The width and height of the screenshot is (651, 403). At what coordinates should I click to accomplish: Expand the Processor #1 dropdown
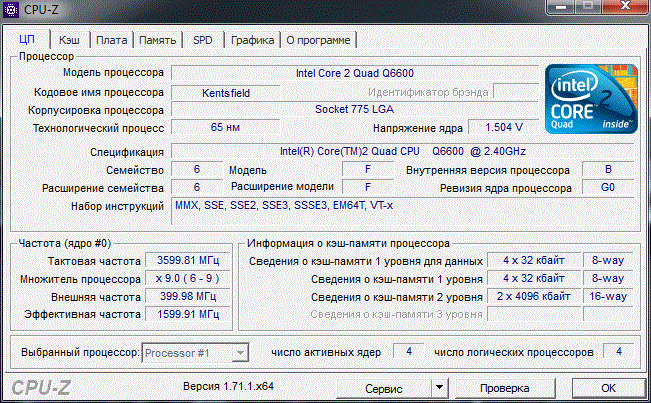click(240, 353)
